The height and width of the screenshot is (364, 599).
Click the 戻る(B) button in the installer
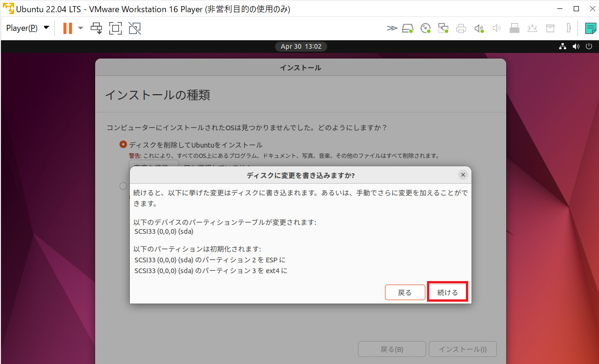pyautogui.click(x=392, y=349)
